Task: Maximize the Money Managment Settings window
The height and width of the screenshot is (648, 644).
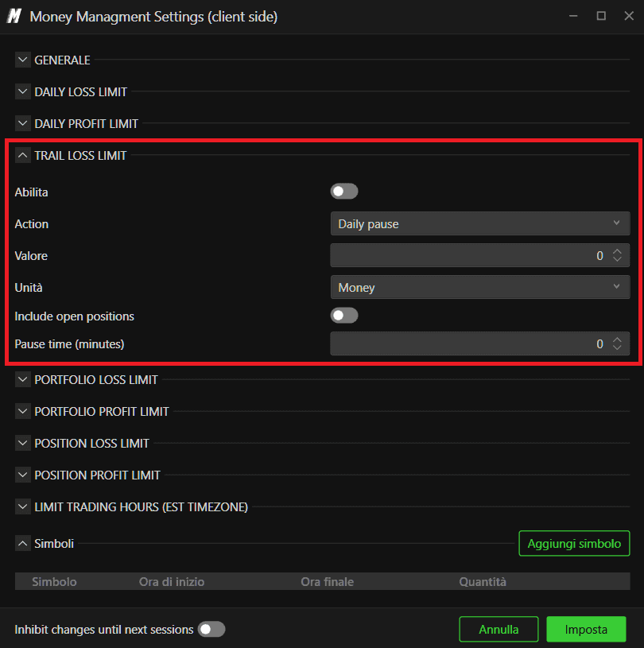Action: (601, 16)
